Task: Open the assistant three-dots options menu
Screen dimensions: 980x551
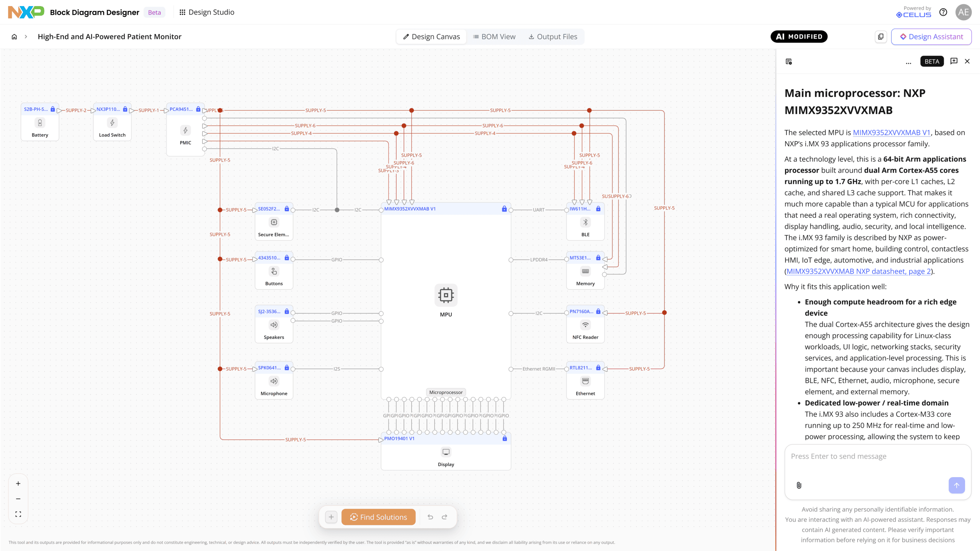Action: [x=908, y=62]
